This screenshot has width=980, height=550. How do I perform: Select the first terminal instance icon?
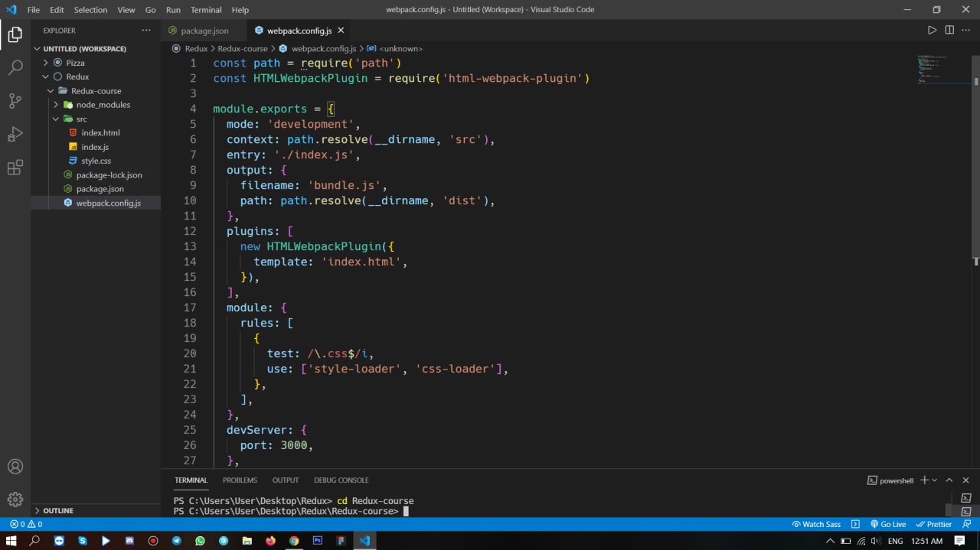click(966, 498)
